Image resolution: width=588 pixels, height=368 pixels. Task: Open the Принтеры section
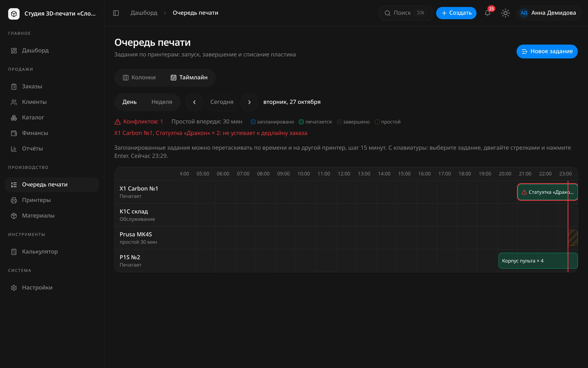pyautogui.click(x=52, y=200)
